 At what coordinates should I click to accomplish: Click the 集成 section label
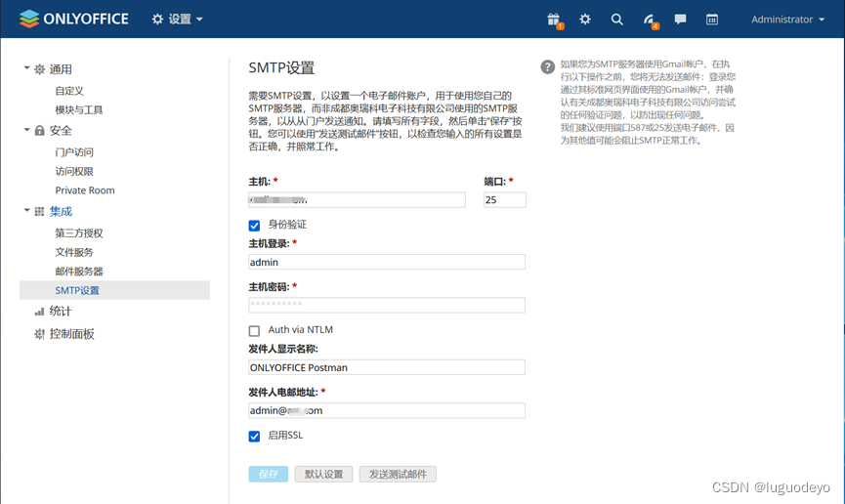[61, 211]
